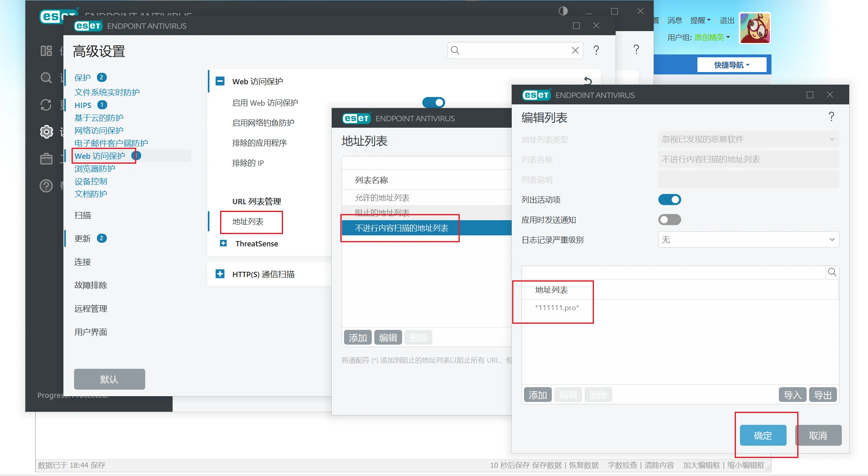Expand the ThreatSense section
This screenshot has width=868, height=476.
pos(223,244)
